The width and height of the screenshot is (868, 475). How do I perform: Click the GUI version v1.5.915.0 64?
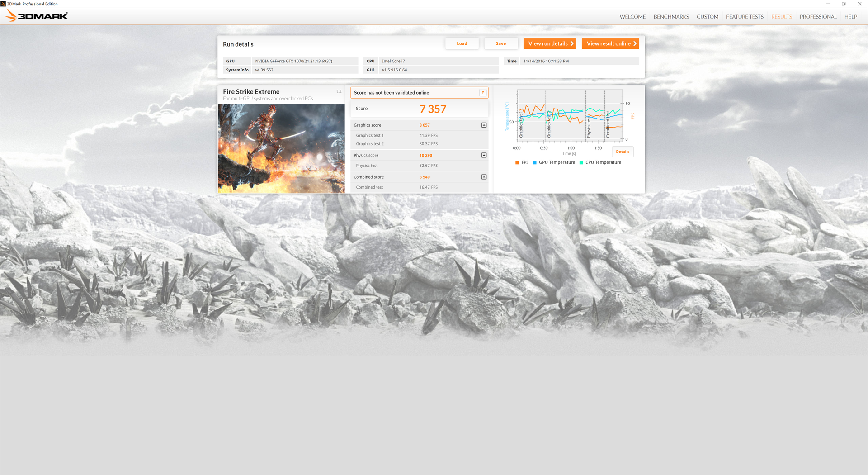point(394,70)
